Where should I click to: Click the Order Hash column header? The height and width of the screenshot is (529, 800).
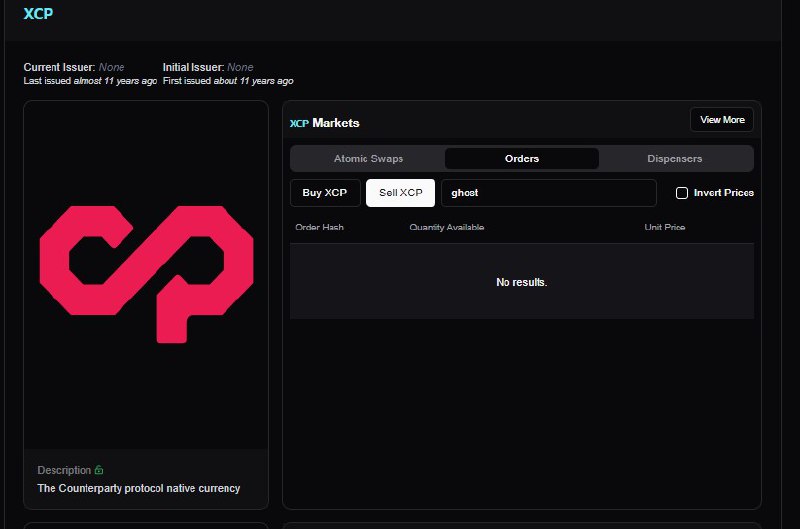pyautogui.click(x=319, y=228)
